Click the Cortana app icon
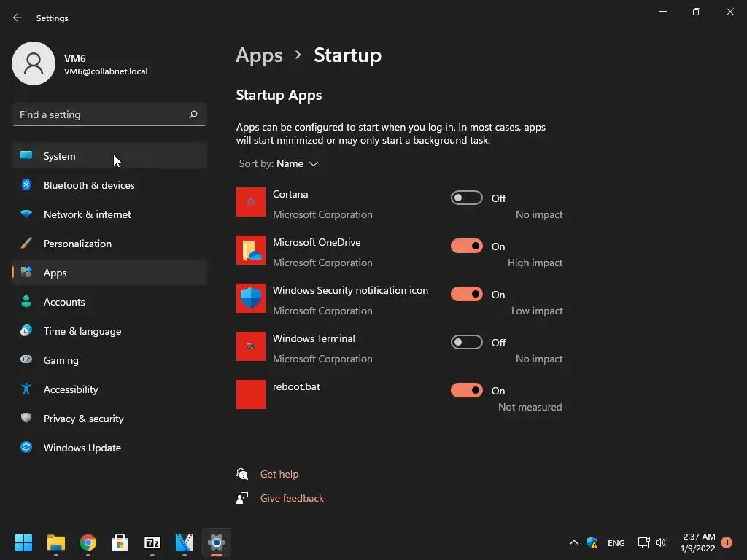Viewport: 747px width, 560px height. [x=251, y=202]
